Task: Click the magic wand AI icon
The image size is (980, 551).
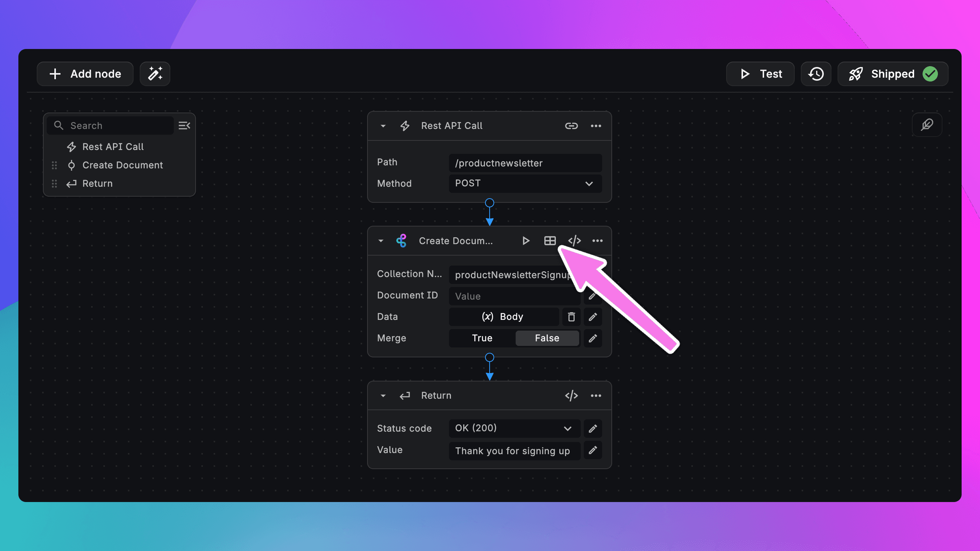Action: [x=155, y=74]
